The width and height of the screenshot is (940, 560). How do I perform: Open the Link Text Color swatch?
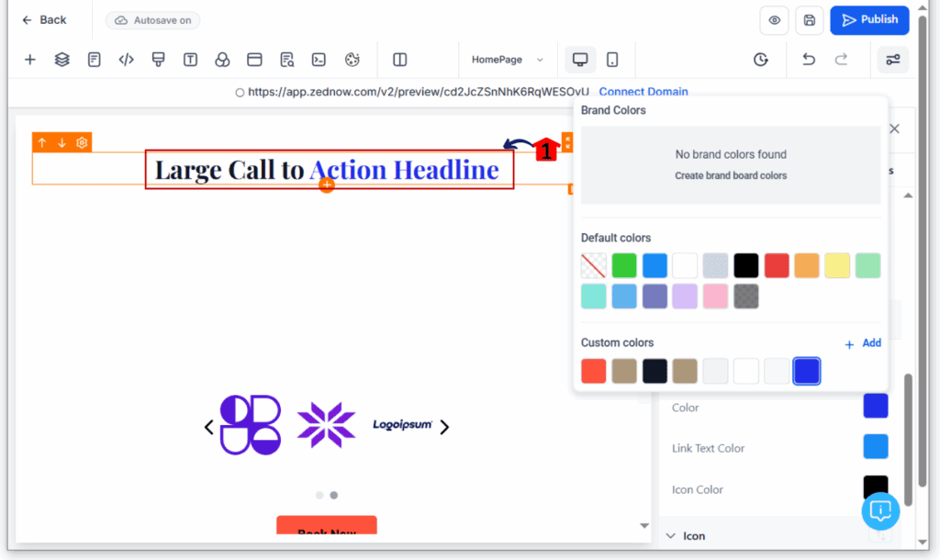click(x=875, y=447)
